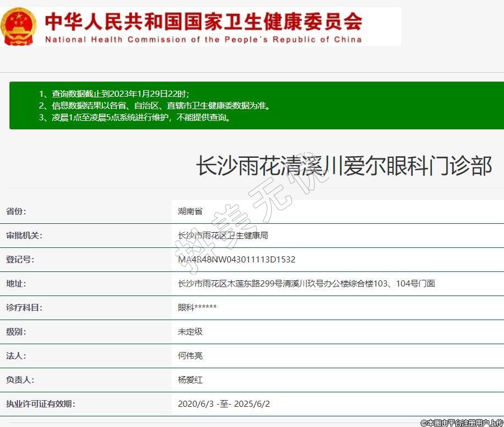Click the upload notice text at bottom right
The image size is (504, 427).
pyautogui.click(x=461, y=423)
